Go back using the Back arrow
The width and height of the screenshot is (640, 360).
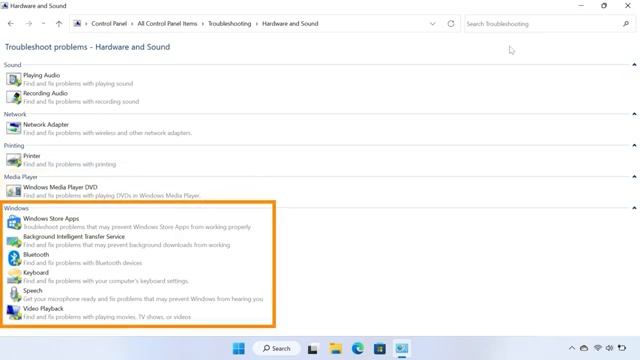pyautogui.click(x=11, y=24)
